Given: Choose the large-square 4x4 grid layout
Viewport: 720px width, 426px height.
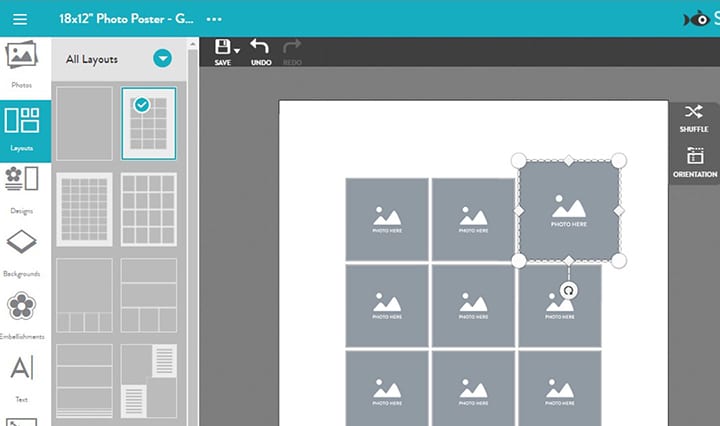Looking at the screenshot, I should [x=149, y=209].
